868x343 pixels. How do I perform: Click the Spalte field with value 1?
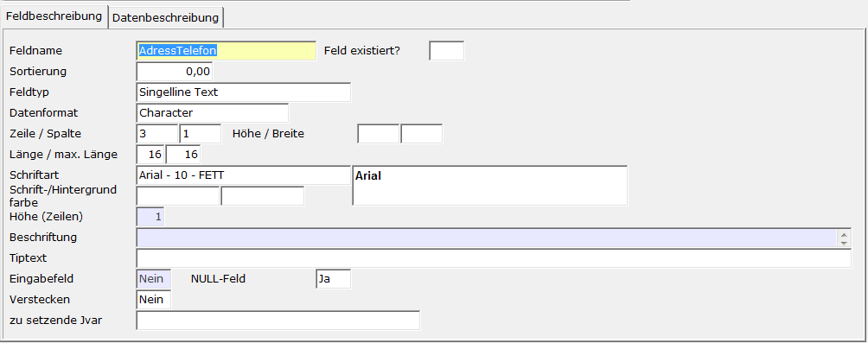click(201, 134)
